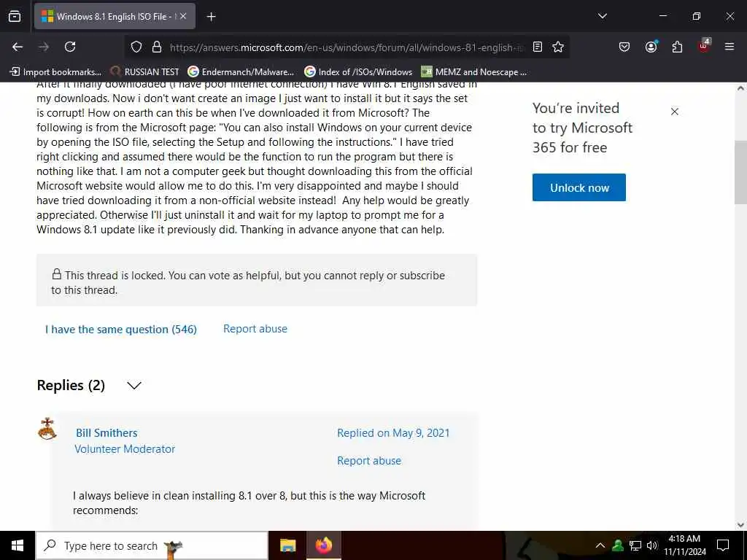Click Firefox taskbar icon
747x560 pixels.
pyautogui.click(x=323, y=545)
